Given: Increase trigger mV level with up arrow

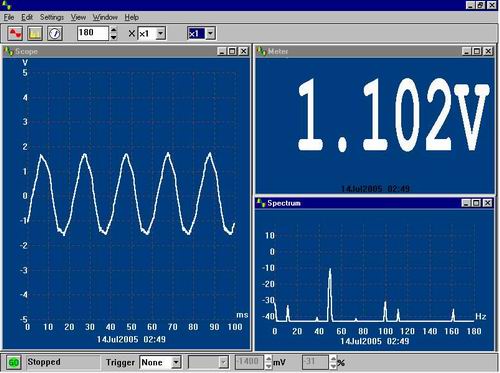Looking at the screenshot, I should pyautogui.click(x=269, y=359).
